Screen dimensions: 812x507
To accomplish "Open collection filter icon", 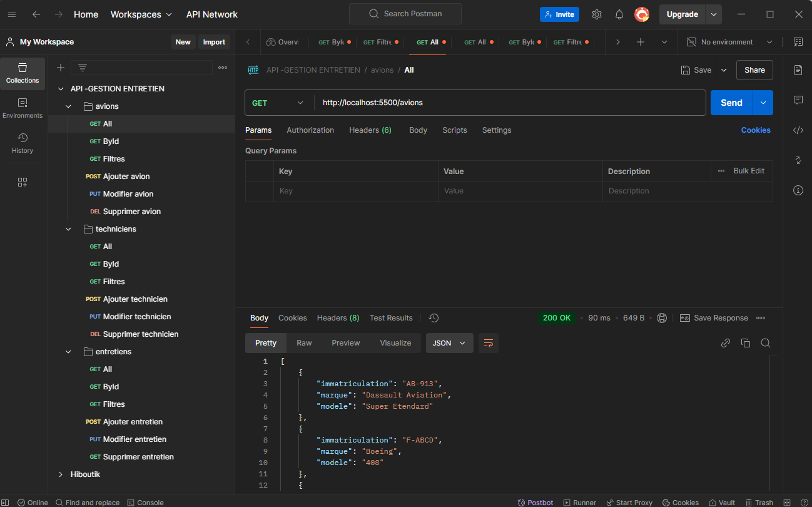I will pyautogui.click(x=82, y=68).
